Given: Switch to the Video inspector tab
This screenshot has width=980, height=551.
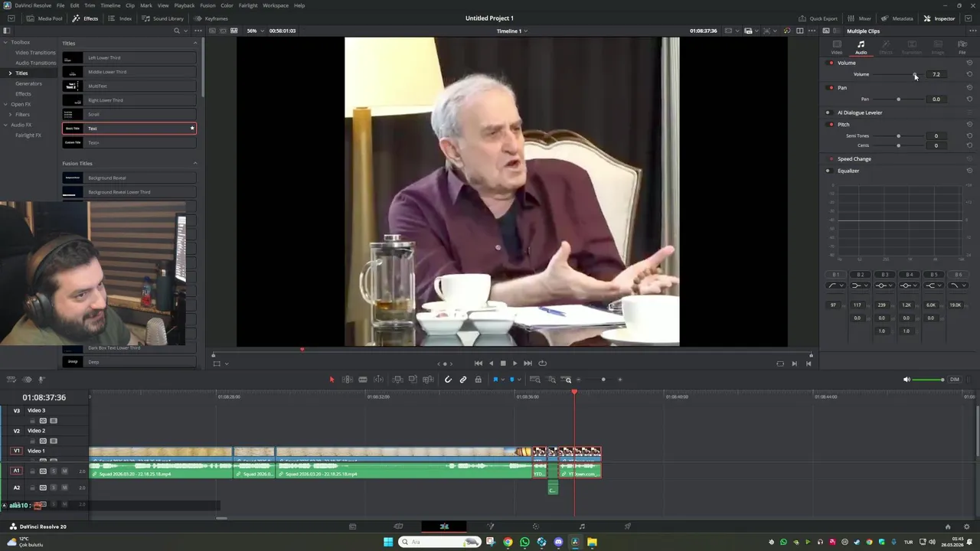Looking at the screenshot, I should 837,47.
